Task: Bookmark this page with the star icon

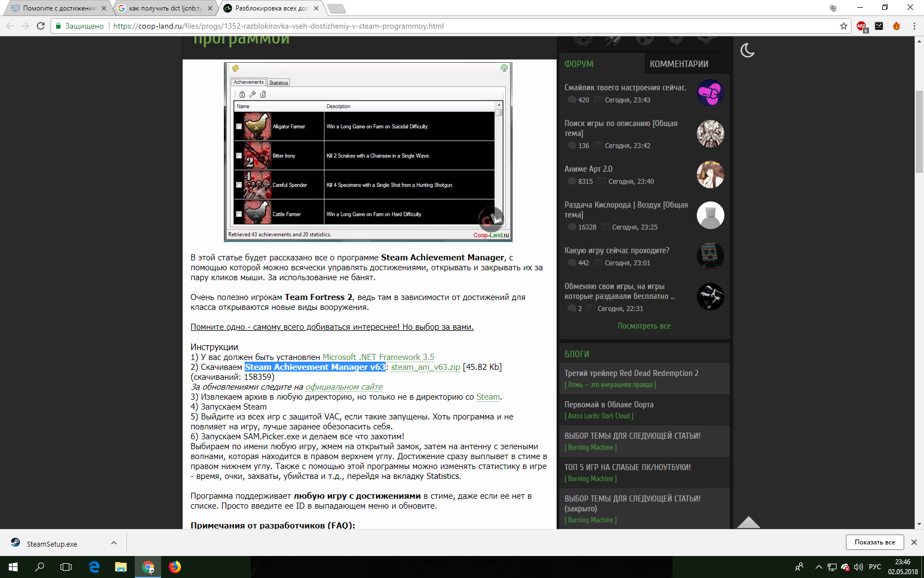Action: (x=844, y=26)
